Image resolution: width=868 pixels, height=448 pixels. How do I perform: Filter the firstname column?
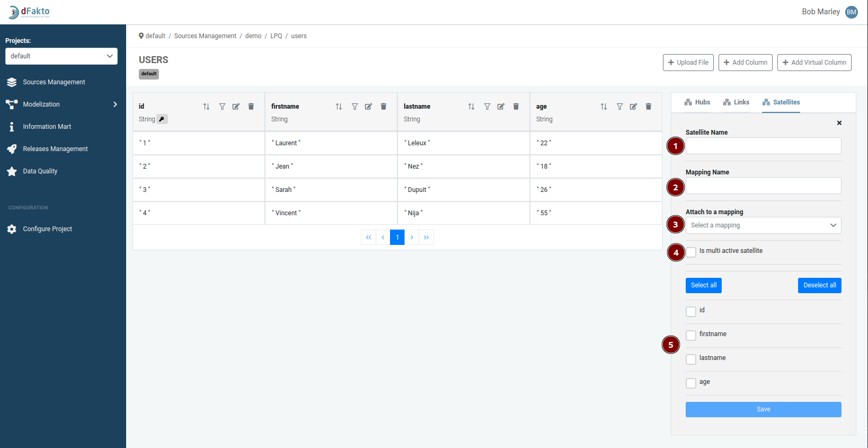355,107
